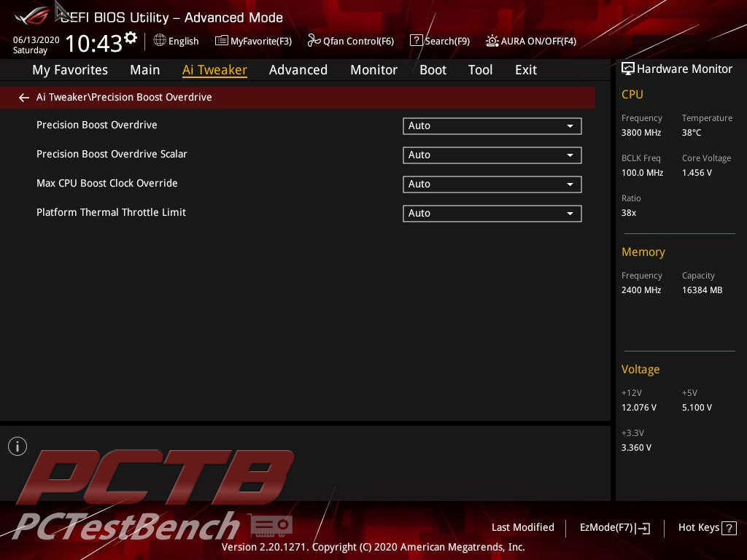Select the Ai Tweaker tab
This screenshot has height=560, width=747.
click(215, 70)
